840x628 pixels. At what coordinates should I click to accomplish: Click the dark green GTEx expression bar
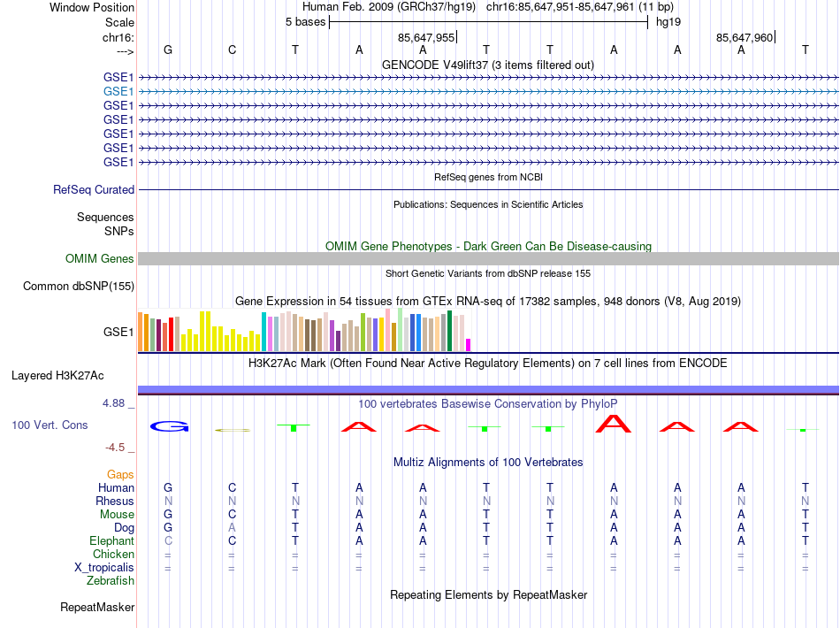[449, 331]
